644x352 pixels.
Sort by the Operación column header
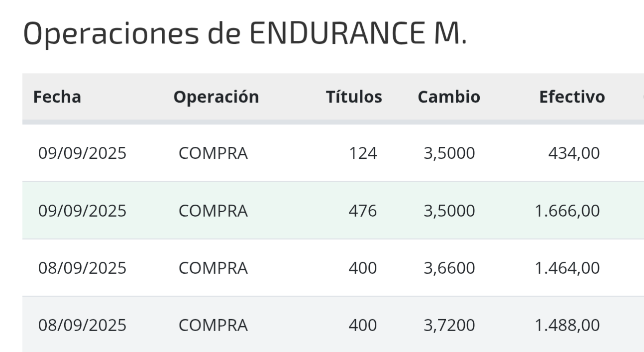coord(216,97)
